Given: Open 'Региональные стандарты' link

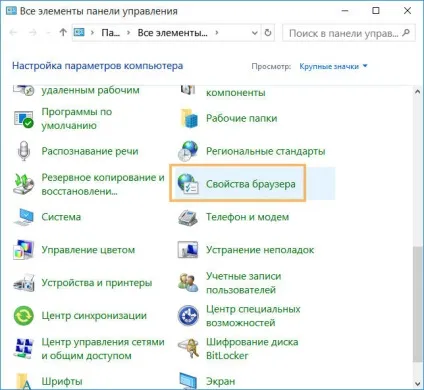Looking at the screenshot, I should (265, 151).
